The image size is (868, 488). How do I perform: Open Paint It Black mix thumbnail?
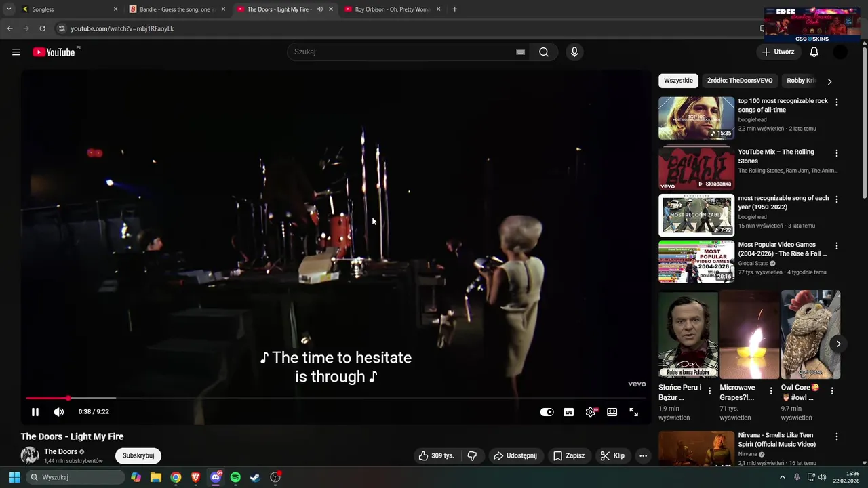point(696,167)
